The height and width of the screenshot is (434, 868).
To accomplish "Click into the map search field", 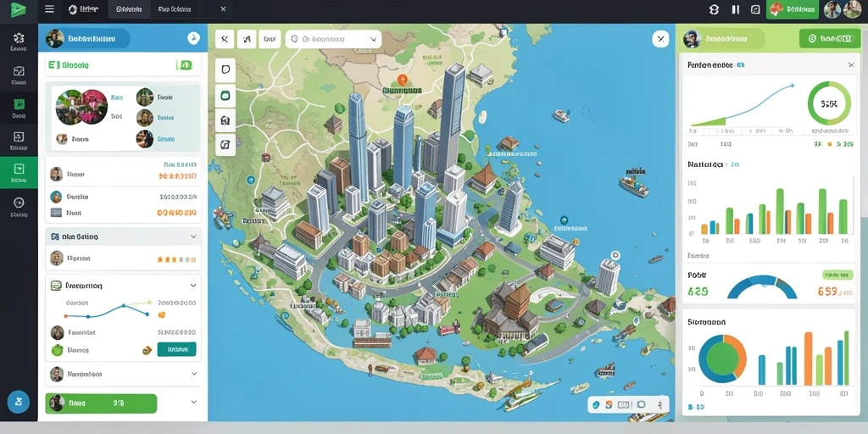I will click(333, 39).
